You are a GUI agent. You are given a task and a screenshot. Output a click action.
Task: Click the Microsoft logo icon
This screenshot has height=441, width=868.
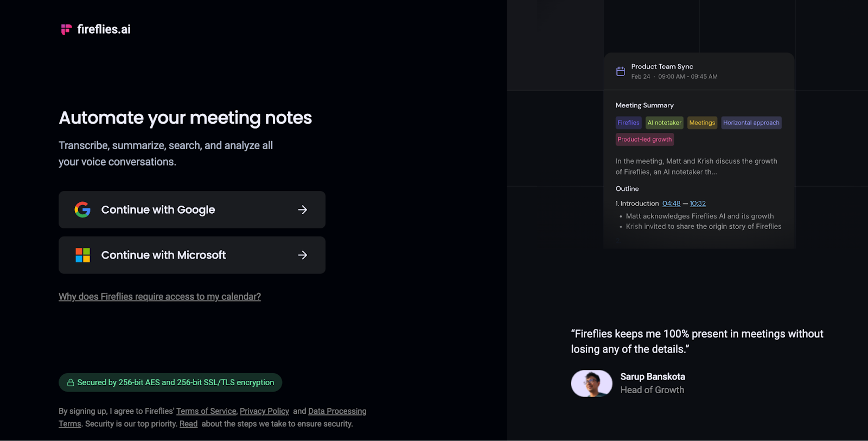pyautogui.click(x=82, y=255)
